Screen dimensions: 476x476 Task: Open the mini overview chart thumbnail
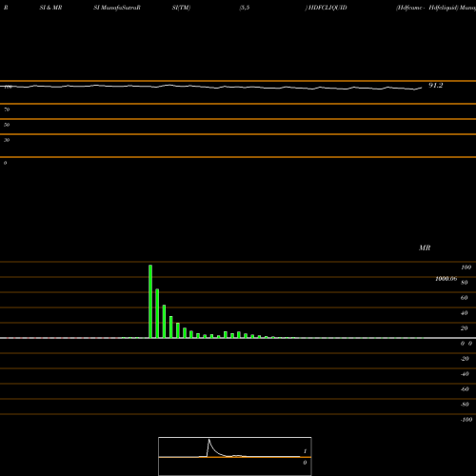pyautogui.click(x=235, y=456)
